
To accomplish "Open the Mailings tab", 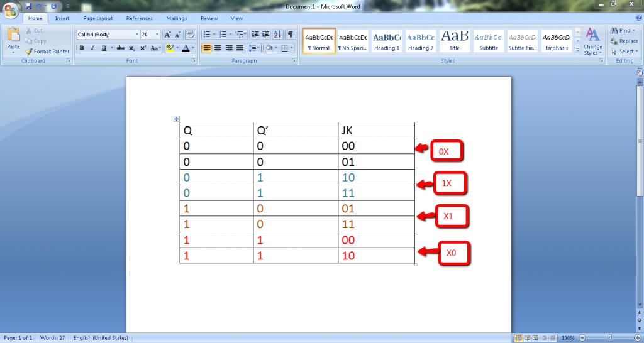I will [177, 18].
